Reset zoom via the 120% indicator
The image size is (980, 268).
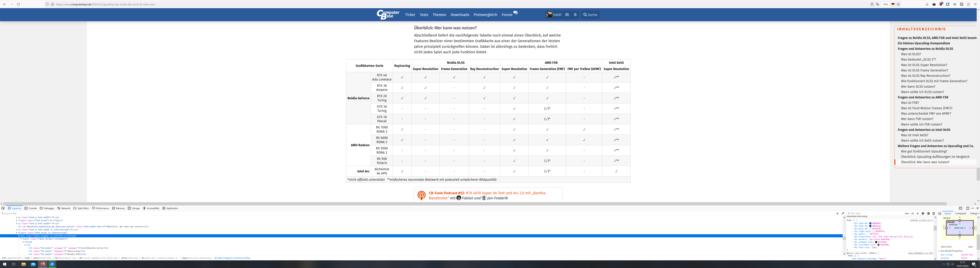(x=885, y=4)
